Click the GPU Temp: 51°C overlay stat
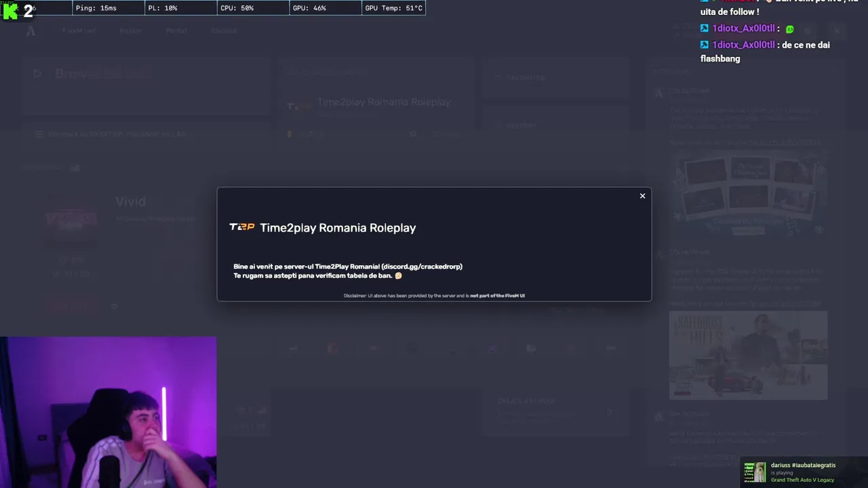Screen dimensions: 868x488 pyautogui.click(x=393, y=8)
